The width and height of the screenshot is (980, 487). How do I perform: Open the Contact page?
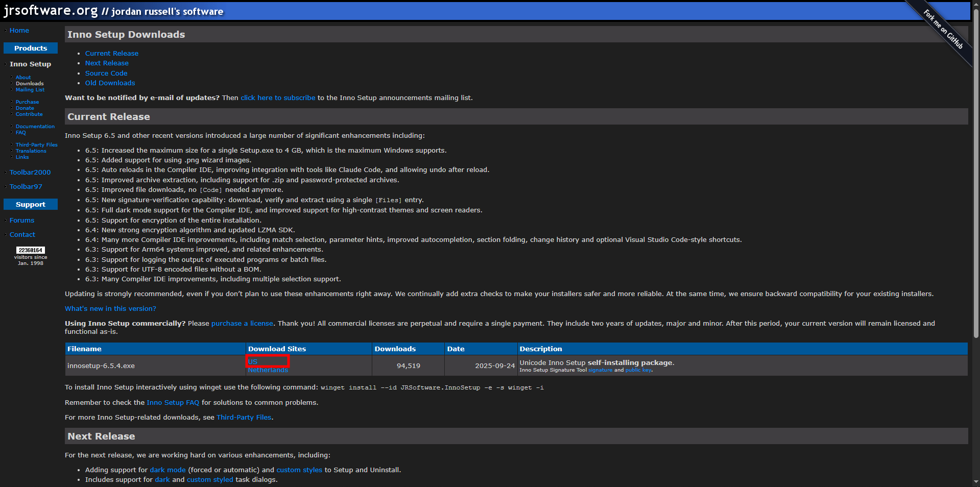click(22, 235)
